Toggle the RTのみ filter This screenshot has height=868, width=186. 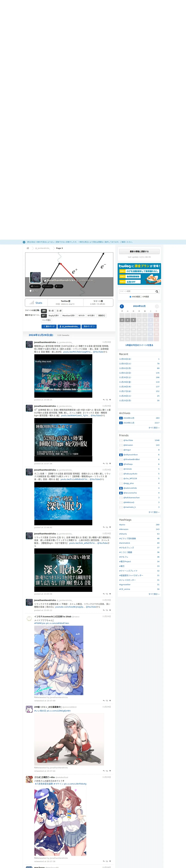tap(82, 316)
